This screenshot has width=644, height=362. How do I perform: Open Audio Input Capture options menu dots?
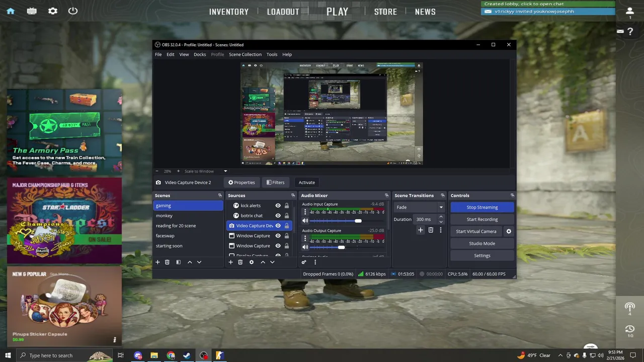point(305,212)
